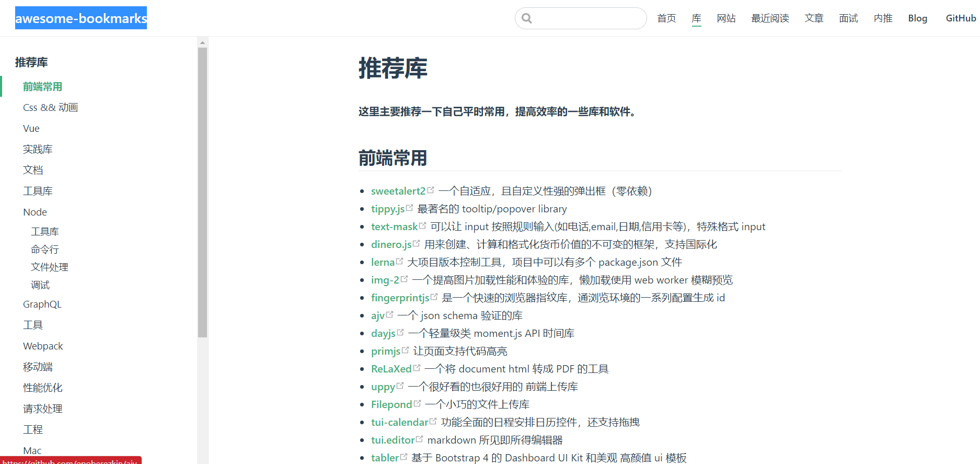Click external-link icon after sweetalert2
980x464 pixels.
pyautogui.click(x=431, y=190)
